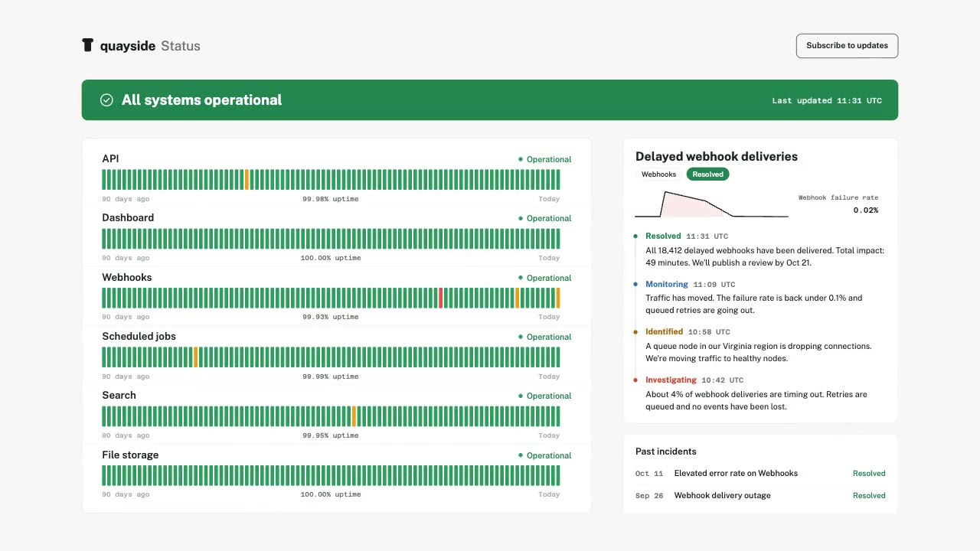Open the Sep 26 Webhook delivery outage incident
This screenshot has width=980, height=551.
pos(760,495)
